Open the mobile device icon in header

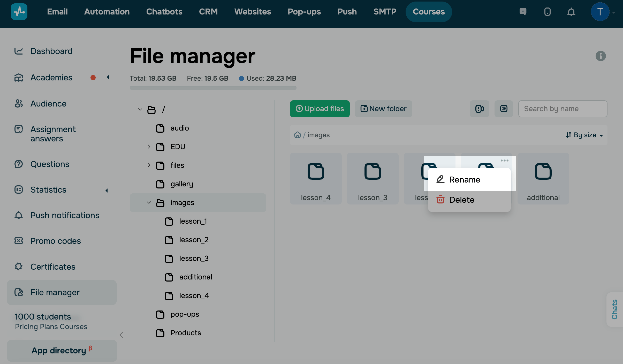(x=547, y=12)
